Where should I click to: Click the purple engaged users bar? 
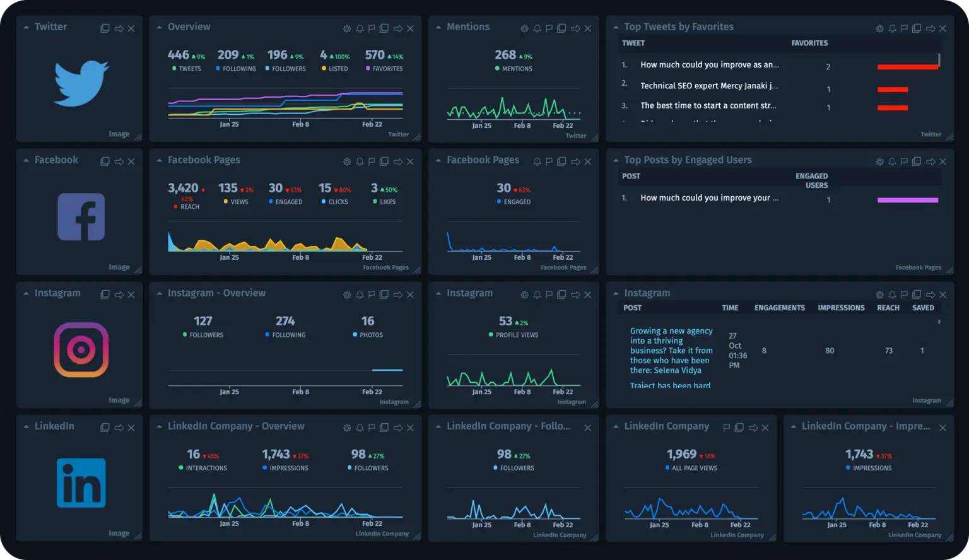pos(908,200)
